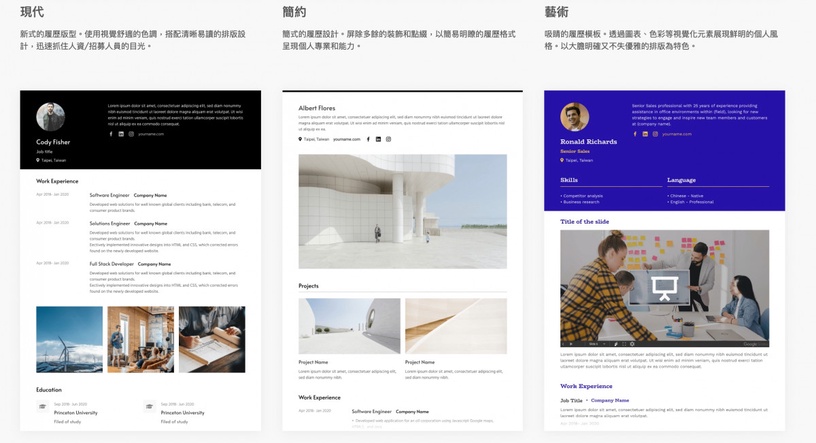Click the Title of the slide heading
The image size is (816, 443).
coord(584,222)
